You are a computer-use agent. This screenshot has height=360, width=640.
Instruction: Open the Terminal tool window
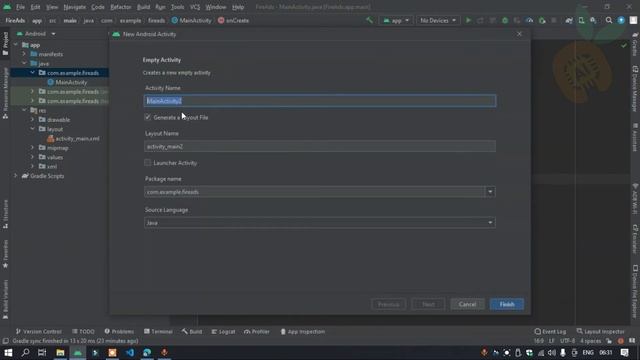[158, 331]
